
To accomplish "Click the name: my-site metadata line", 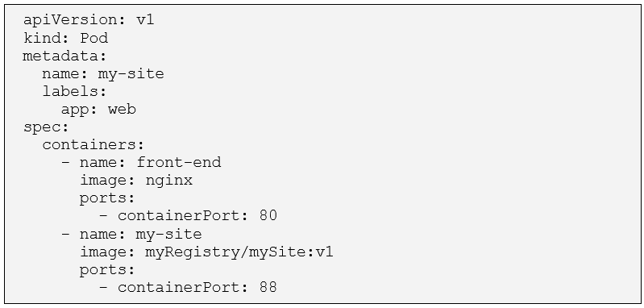I will (103, 74).
